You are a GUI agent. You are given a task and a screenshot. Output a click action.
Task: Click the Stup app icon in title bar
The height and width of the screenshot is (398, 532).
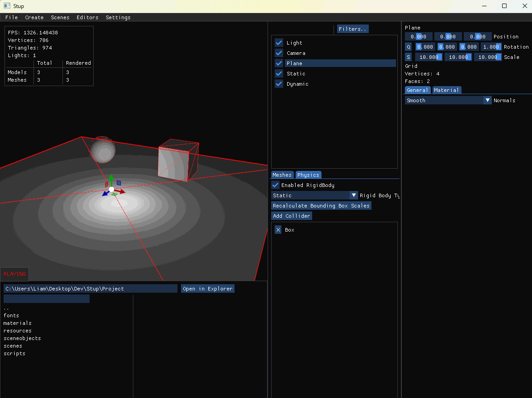pos(7,6)
